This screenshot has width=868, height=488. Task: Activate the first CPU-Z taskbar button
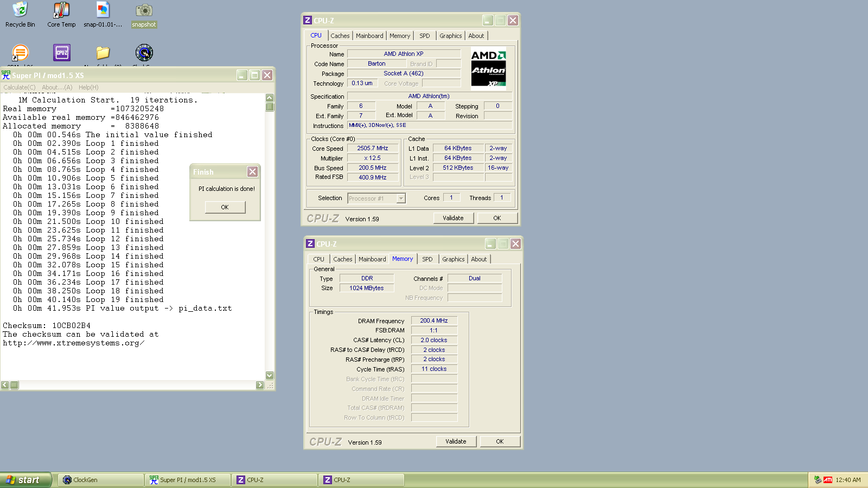tap(275, 480)
